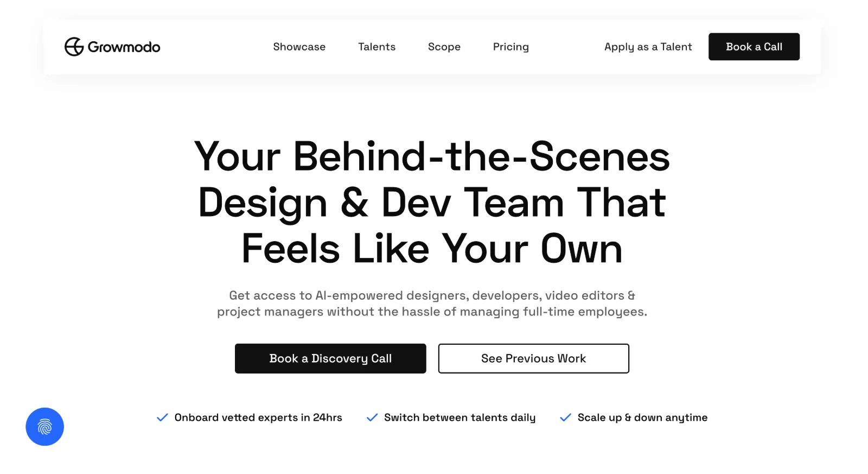This screenshot has height=474, width=868.
Task: Click the headline line 'Your Behind-the-Scenes'
Action: (432, 156)
